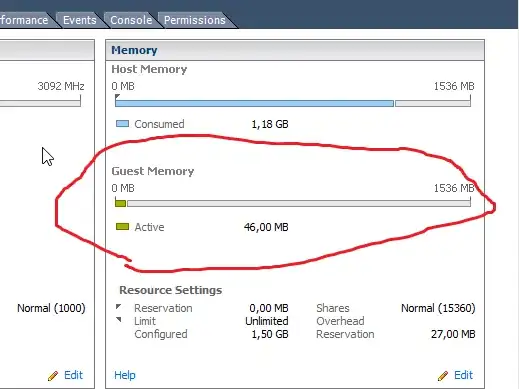Click the green Active legend swatch
The image size is (519, 389).
point(122,227)
